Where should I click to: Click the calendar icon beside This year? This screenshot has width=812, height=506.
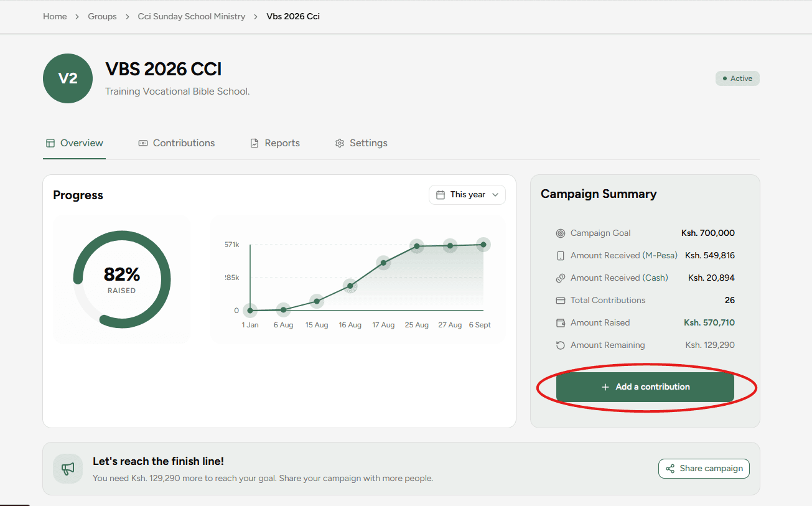click(441, 195)
